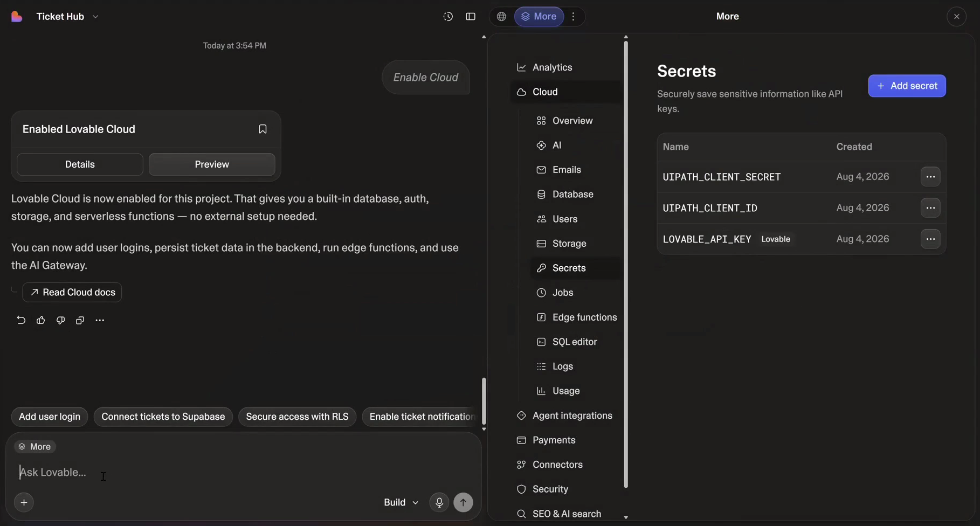Open the Read Cloud docs link
980x526 pixels.
[72, 293]
